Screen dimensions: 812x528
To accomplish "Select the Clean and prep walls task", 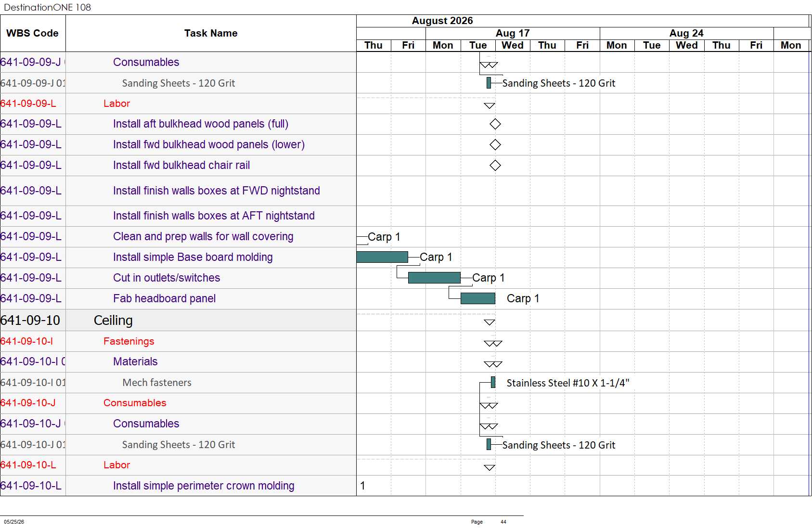I will click(x=203, y=236).
